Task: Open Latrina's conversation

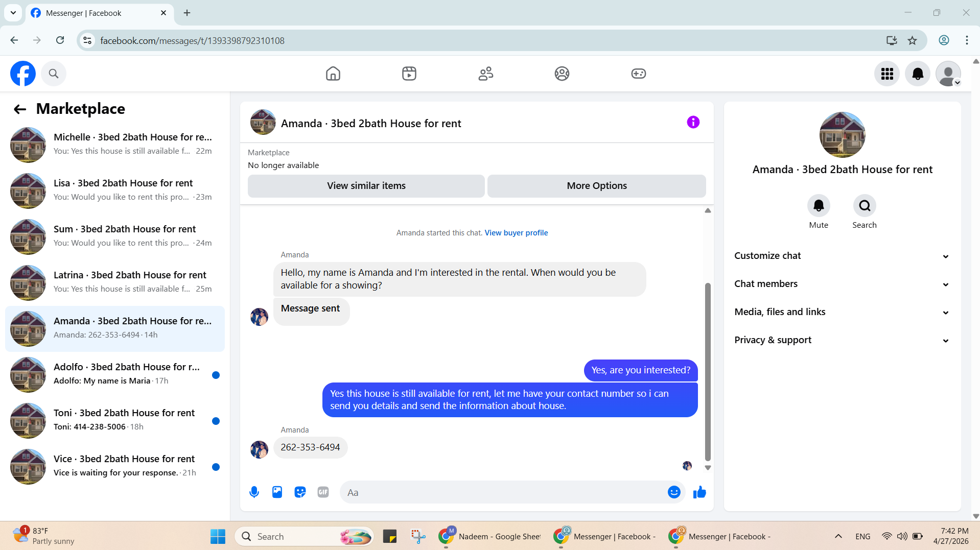Action: click(115, 283)
